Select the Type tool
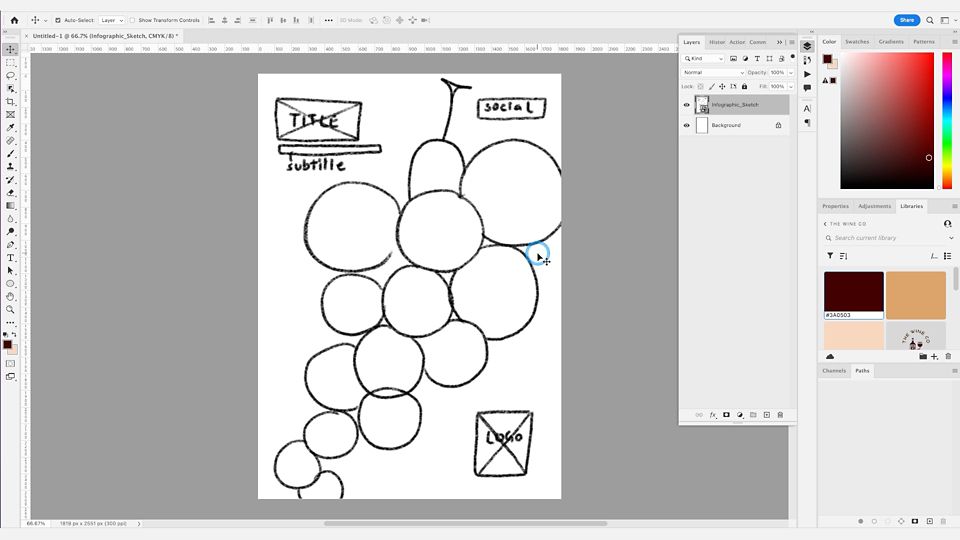The image size is (960, 540). [x=10, y=258]
